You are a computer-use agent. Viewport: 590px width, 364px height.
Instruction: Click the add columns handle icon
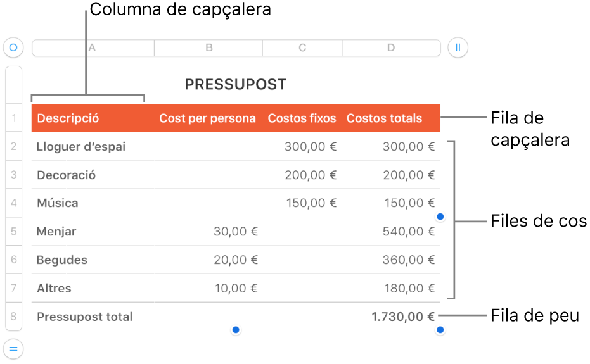point(458,47)
